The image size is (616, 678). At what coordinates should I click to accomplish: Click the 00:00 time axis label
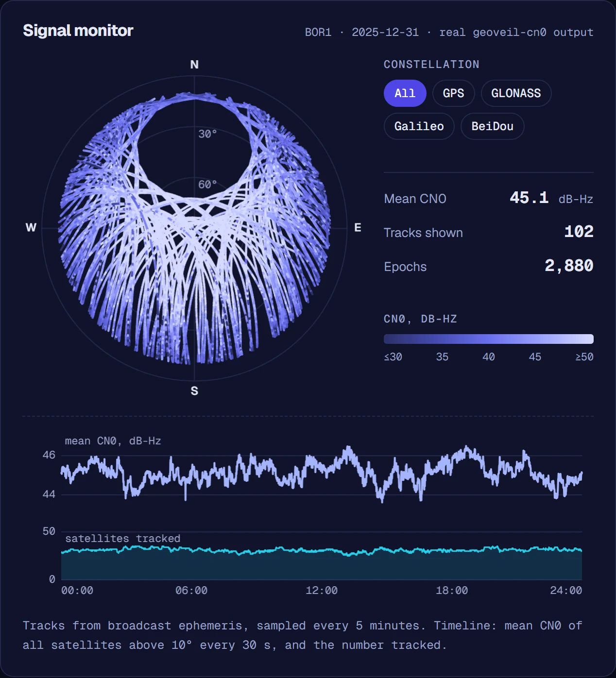click(x=77, y=591)
